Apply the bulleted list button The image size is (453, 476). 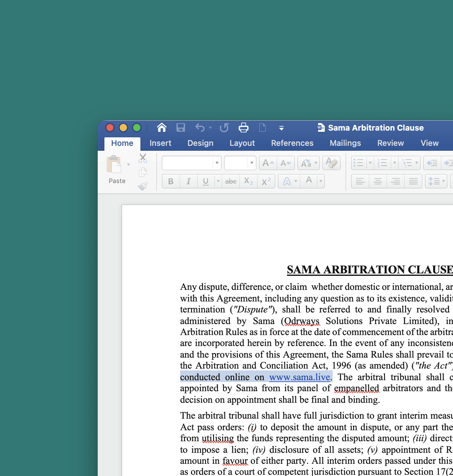[x=358, y=163]
